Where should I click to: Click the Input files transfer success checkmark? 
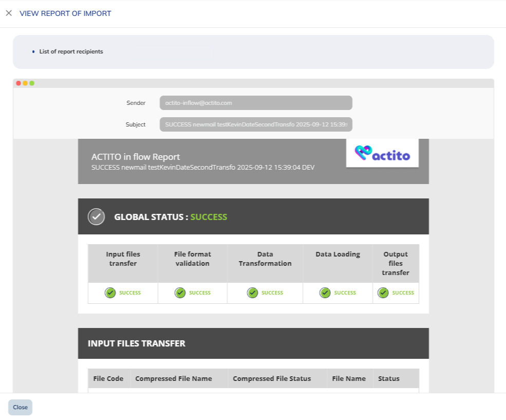pos(110,293)
